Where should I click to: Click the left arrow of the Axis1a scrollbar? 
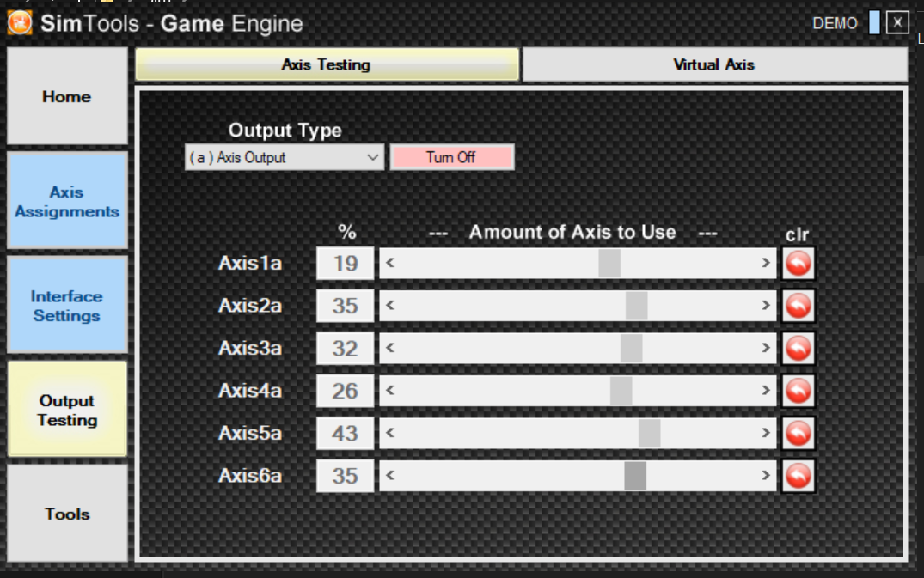point(389,263)
